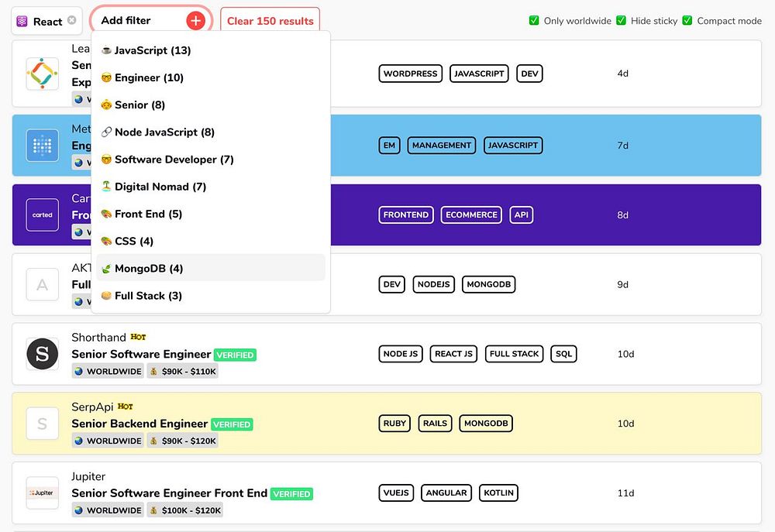Click ANGULAR tag

pyautogui.click(x=446, y=493)
